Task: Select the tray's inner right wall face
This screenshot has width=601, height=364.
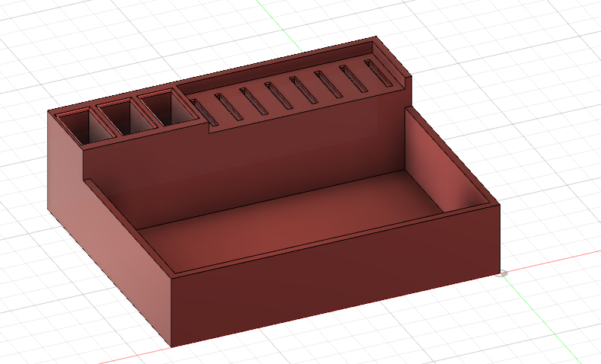Action: [x=441, y=161]
